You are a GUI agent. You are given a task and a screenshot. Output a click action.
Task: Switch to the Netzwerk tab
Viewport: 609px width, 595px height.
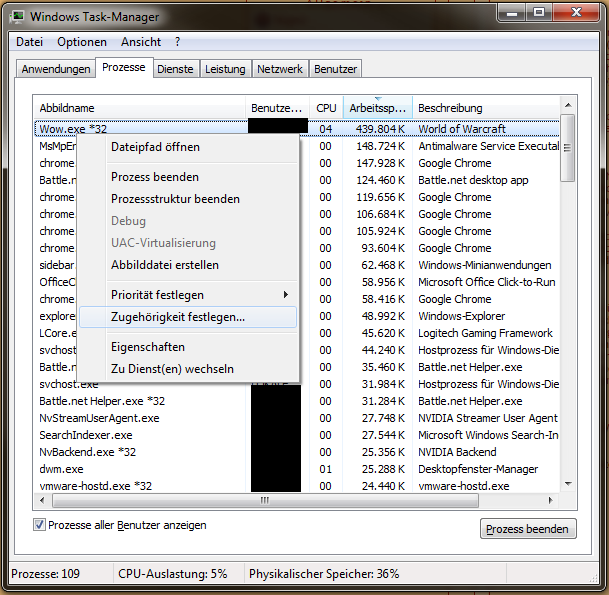pos(280,69)
